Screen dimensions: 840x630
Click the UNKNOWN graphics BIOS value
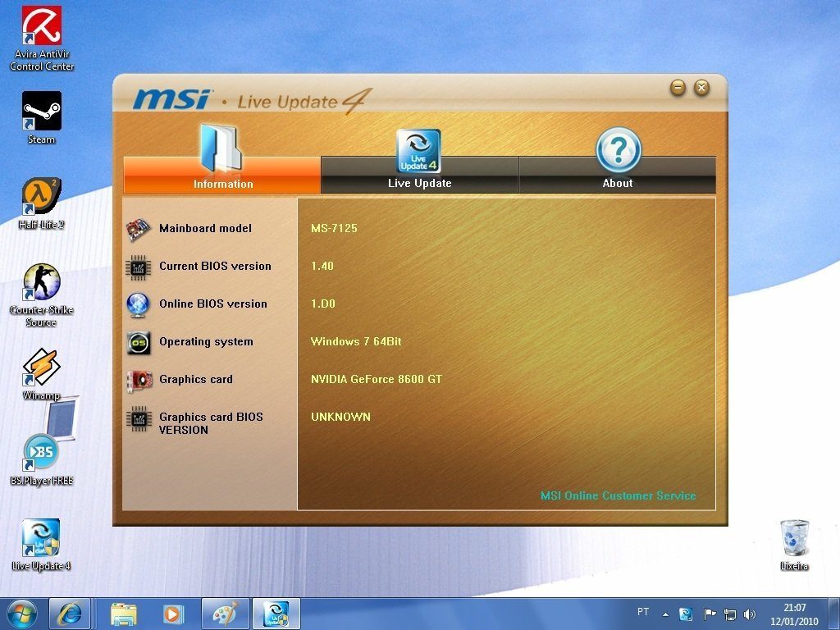click(340, 417)
